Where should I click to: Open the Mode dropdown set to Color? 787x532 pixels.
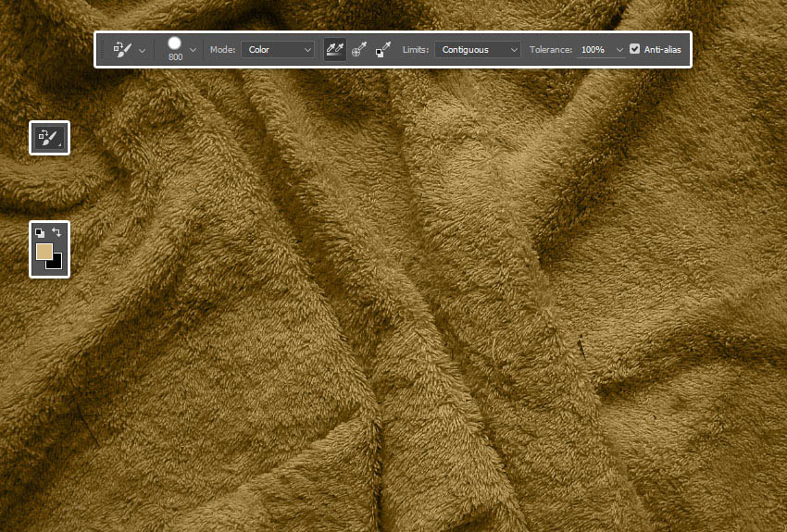278,50
